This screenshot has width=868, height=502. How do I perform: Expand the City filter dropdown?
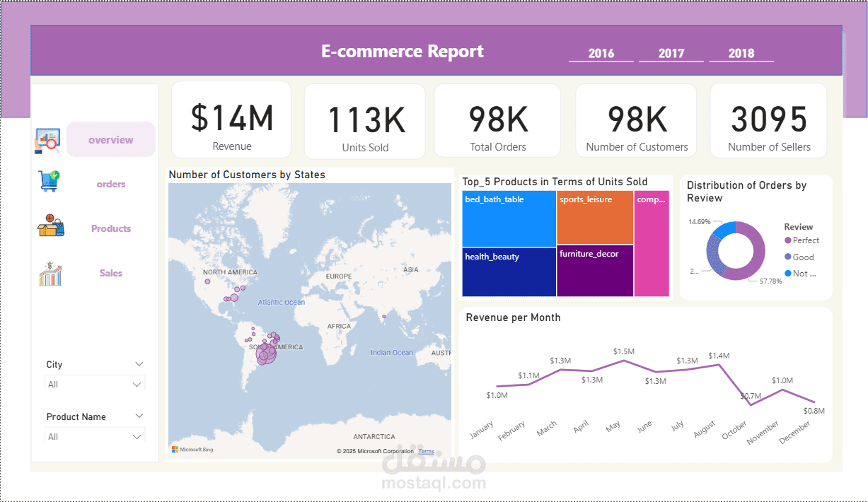pos(139,364)
